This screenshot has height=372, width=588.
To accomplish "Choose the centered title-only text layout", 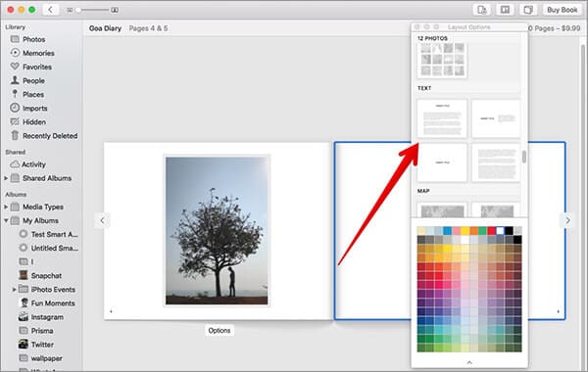I will point(442,163).
